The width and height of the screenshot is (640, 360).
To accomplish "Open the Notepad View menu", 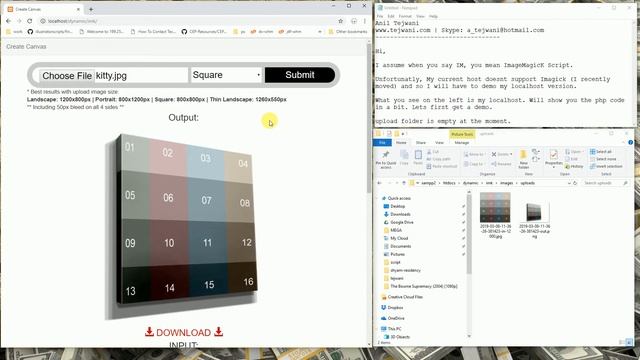I will point(420,16).
